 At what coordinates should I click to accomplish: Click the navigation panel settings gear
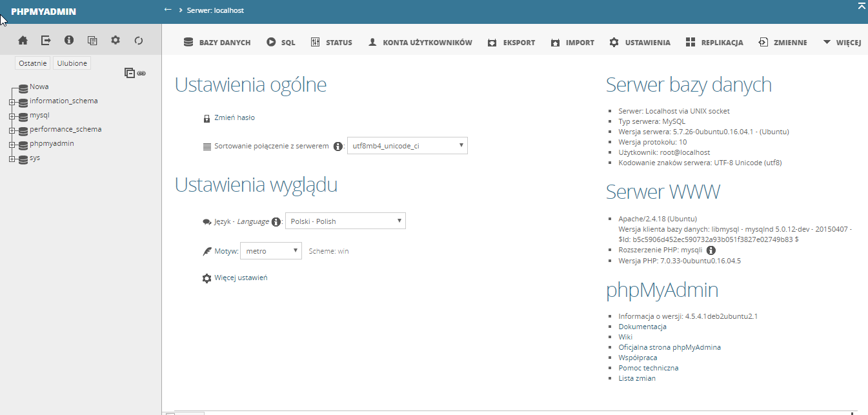116,41
